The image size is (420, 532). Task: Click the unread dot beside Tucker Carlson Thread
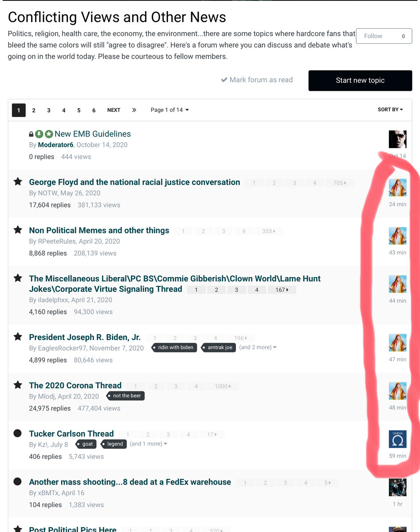coord(18,433)
